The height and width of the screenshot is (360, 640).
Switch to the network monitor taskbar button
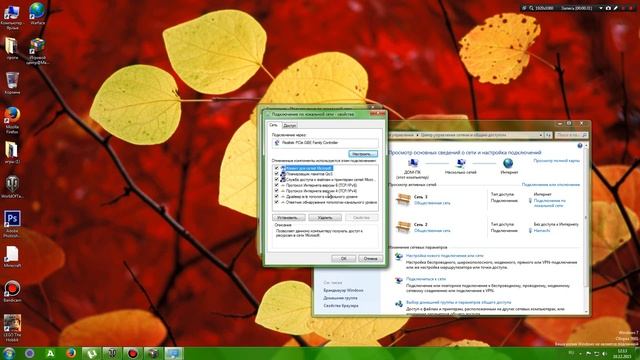tap(174, 353)
